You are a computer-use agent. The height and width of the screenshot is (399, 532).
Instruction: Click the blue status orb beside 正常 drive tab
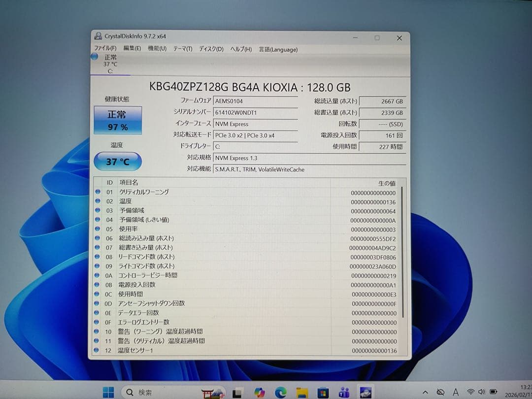(95, 57)
